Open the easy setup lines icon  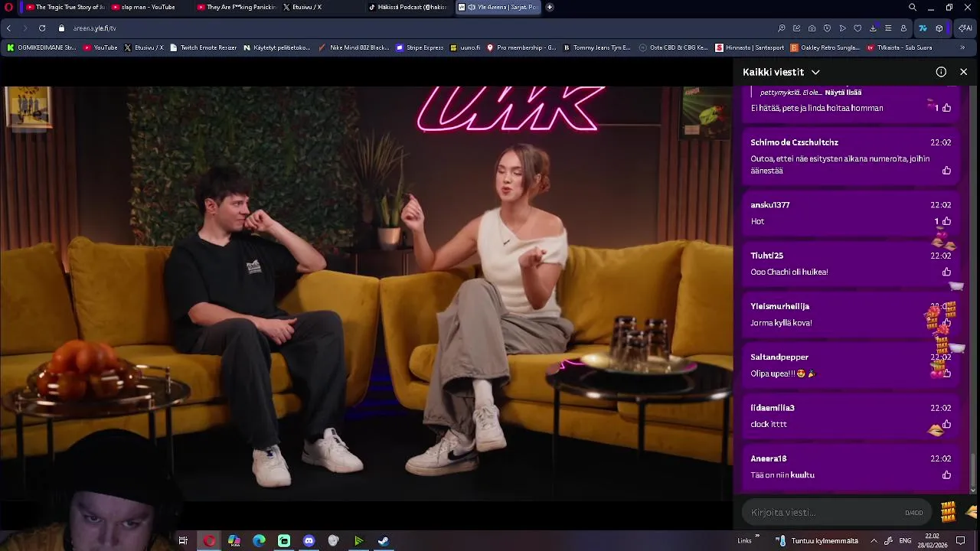(x=888, y=28)
